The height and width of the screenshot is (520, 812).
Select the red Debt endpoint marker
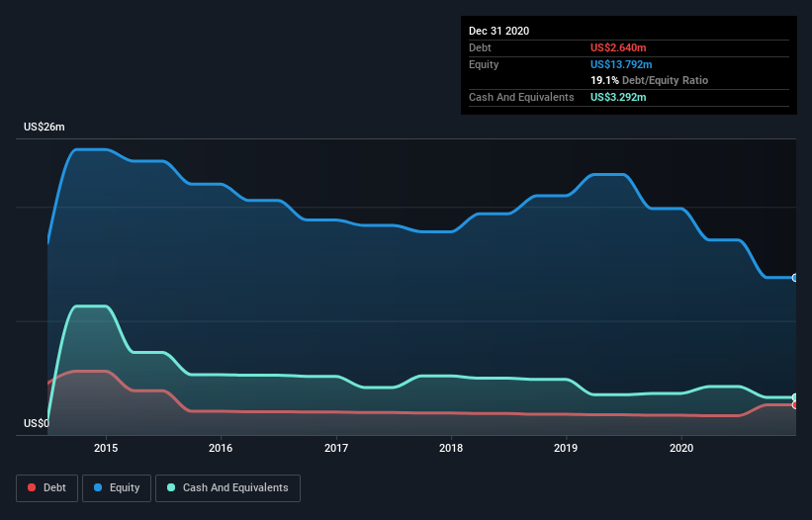[x=795, y=404]
